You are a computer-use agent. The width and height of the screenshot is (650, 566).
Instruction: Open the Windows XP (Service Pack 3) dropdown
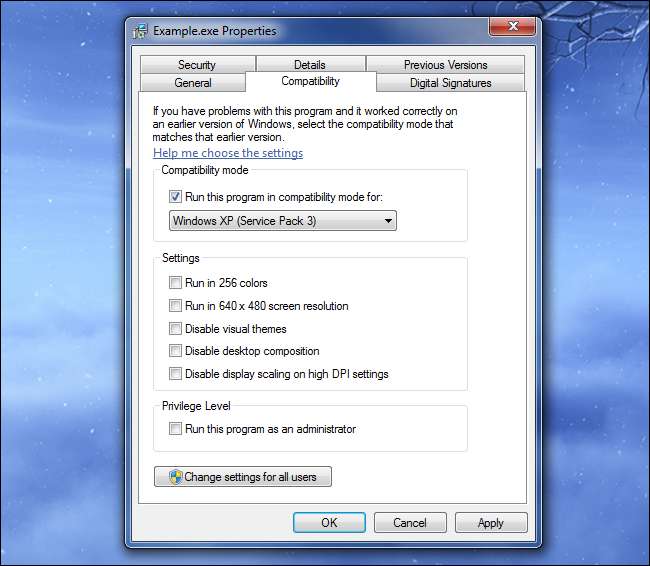(283, 221)
